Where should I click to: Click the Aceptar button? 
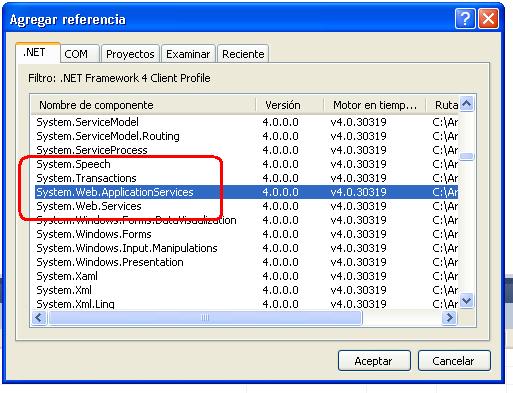pyautogui.click(x=374, y=361)
